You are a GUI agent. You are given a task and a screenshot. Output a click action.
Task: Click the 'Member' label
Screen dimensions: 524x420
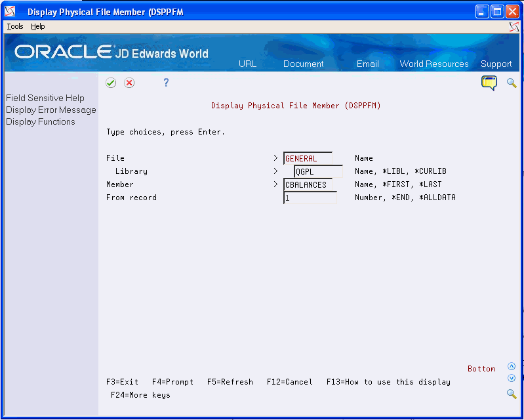[x=119, y=184]
